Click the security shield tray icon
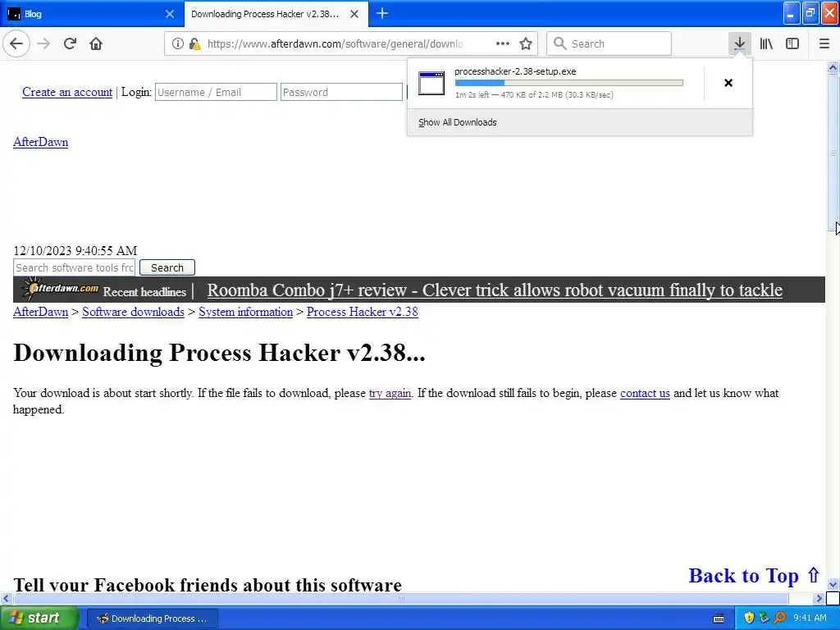Screen dimensions: 840x630 click(x=749, y=618)
